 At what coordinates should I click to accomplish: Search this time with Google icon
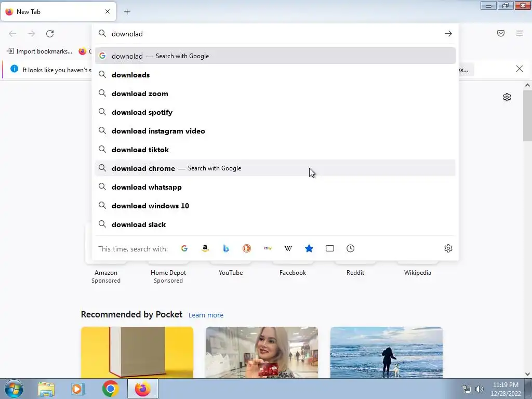(x=184, y=248)
